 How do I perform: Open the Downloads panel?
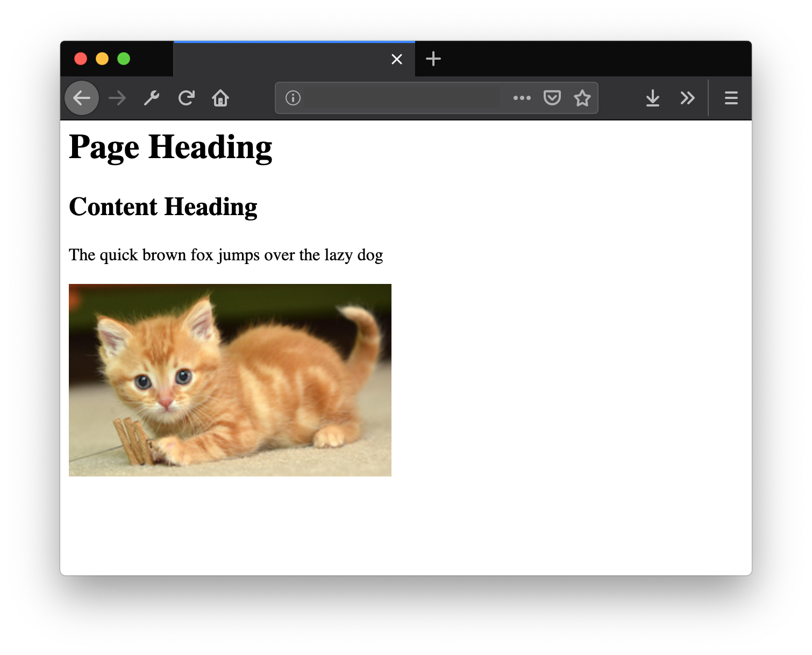tap(652, 97)
